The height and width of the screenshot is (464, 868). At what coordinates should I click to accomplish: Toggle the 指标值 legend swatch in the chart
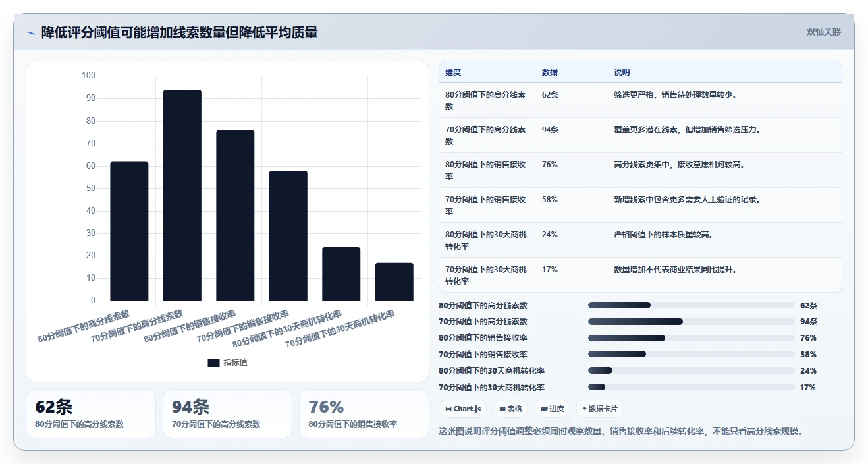tap(213, 362)
